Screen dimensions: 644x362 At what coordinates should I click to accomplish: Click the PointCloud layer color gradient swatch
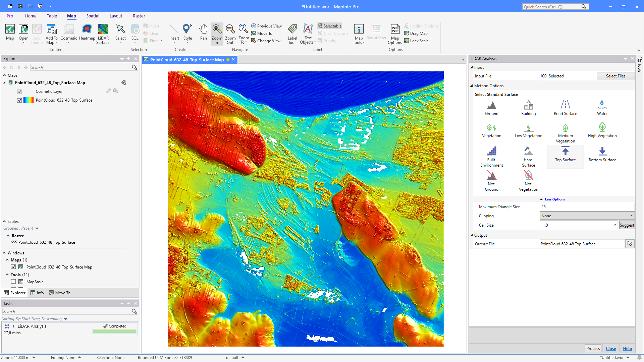28,100
